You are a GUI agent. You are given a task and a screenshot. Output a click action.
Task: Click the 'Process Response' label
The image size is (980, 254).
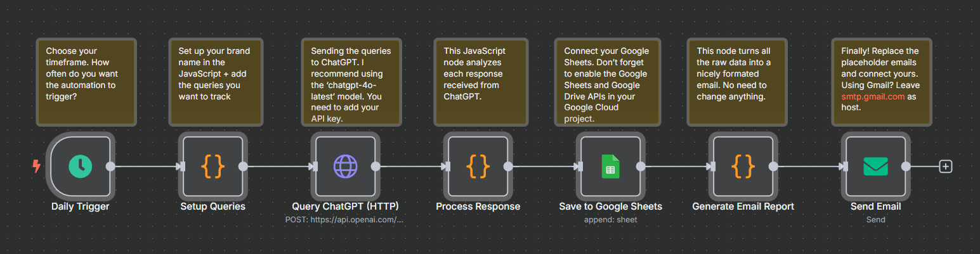click(478, 206)
